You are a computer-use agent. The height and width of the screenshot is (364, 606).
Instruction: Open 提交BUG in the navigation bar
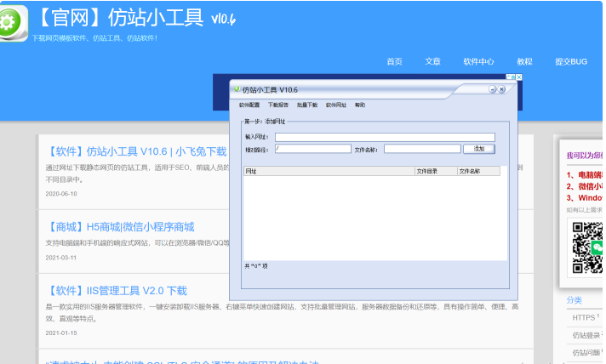click(x=571, y=62)
